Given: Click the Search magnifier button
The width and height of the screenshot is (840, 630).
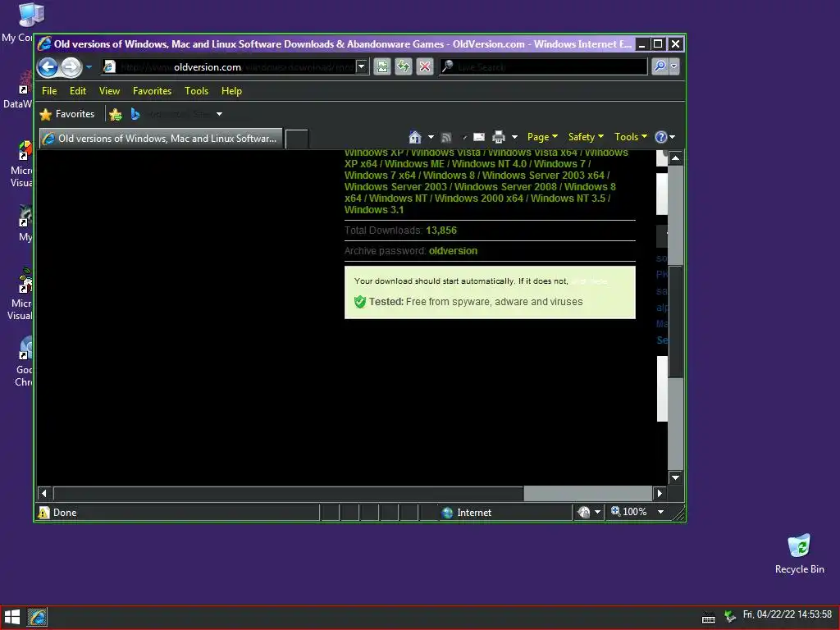Looking at the screenshot, I should pyautogui.click(x=660, y=66).
